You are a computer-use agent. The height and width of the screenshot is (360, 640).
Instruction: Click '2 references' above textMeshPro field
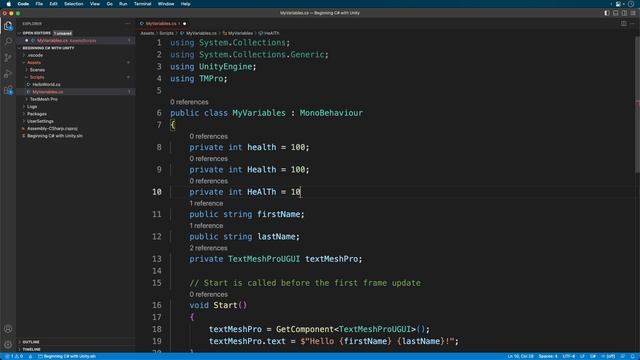click(x=208, y=248)
